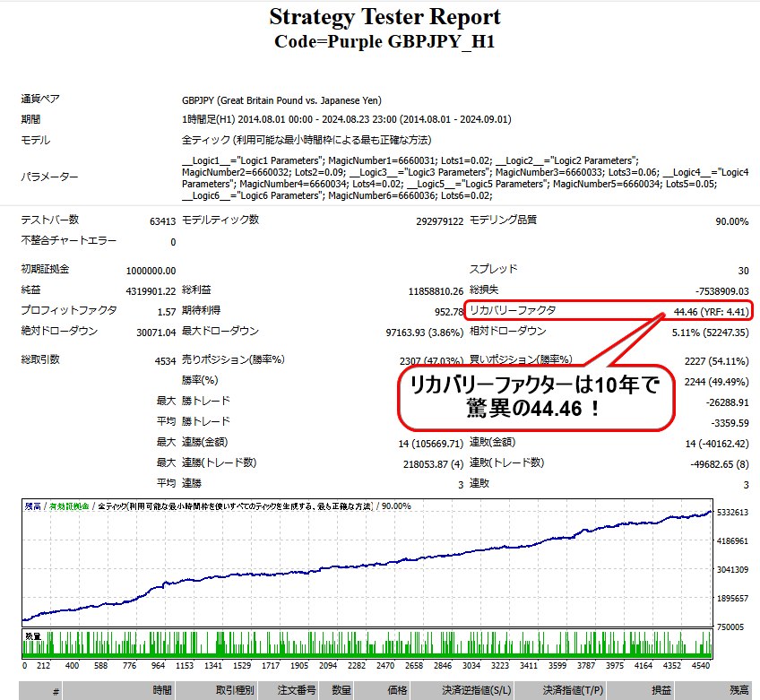This screenshot has width=760, height=700.
Task: Click the # column header
Action: coord(40,691)
